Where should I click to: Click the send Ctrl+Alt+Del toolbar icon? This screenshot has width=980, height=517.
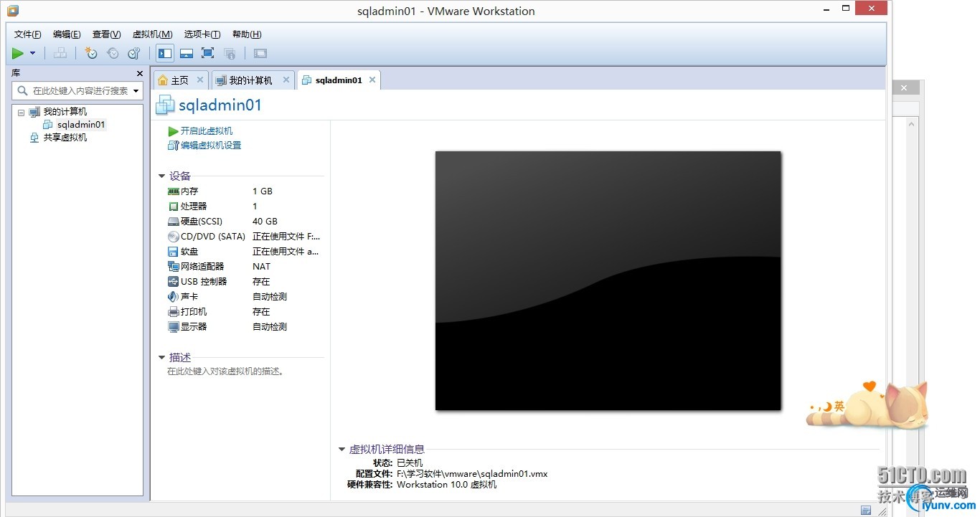pos(60,53)
